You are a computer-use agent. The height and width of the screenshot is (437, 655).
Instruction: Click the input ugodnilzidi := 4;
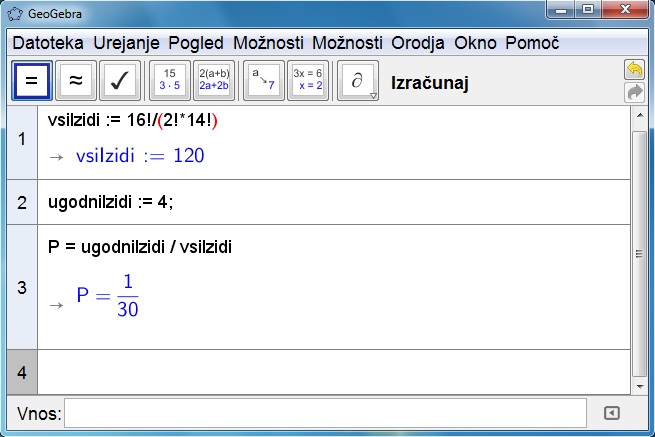pyautogui.click(x=111, y=202)
